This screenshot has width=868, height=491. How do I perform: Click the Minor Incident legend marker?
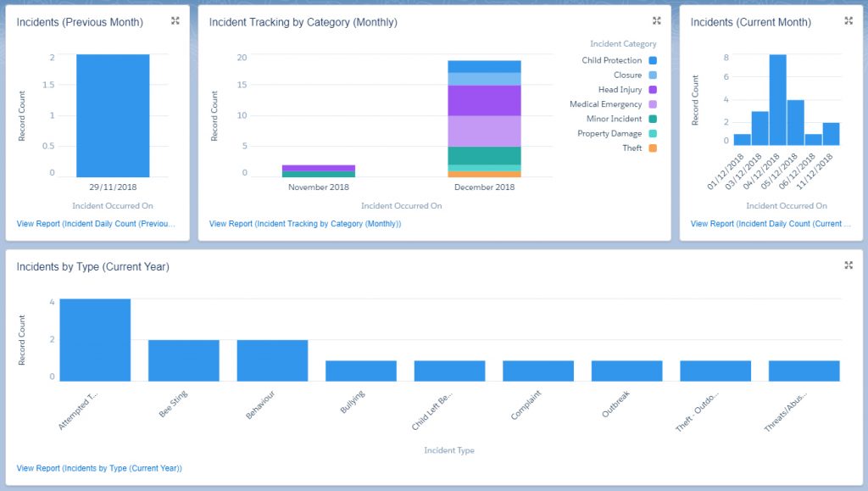[x=650, y=118]
